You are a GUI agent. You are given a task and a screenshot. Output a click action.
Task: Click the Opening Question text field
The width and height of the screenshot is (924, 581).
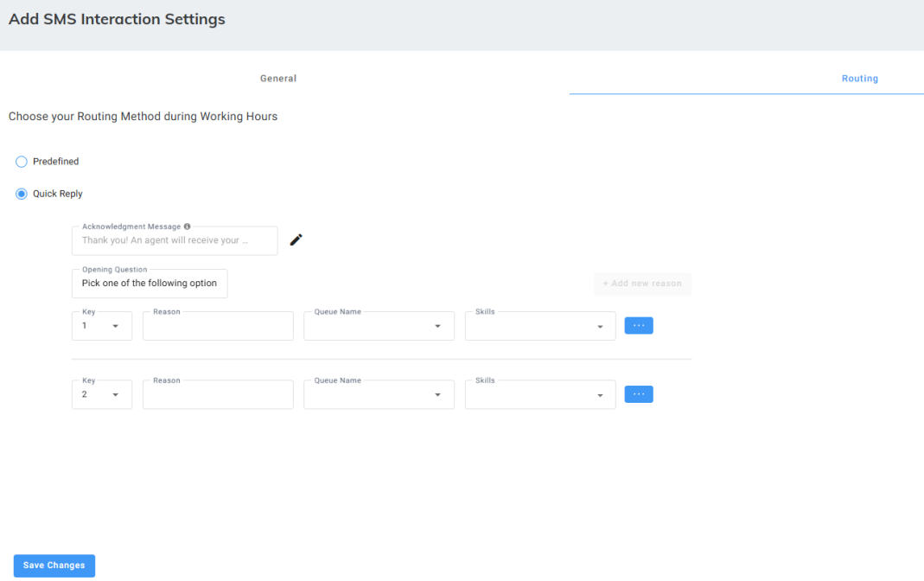click(150, 284)
